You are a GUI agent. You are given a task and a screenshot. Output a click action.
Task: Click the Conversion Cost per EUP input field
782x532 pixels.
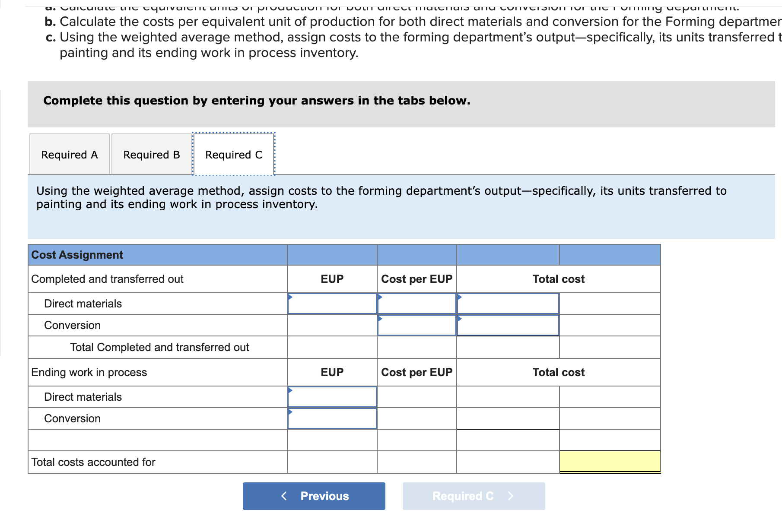tap(416, 326)
